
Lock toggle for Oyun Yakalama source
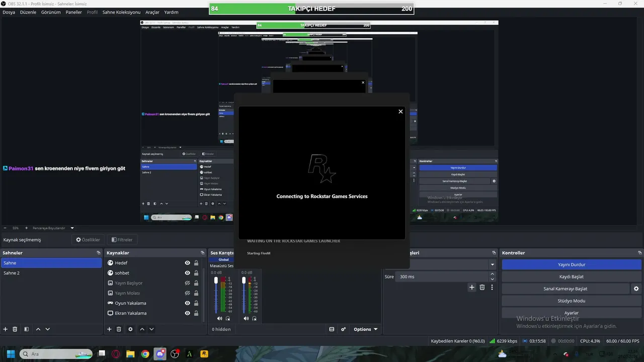(196, 303)
